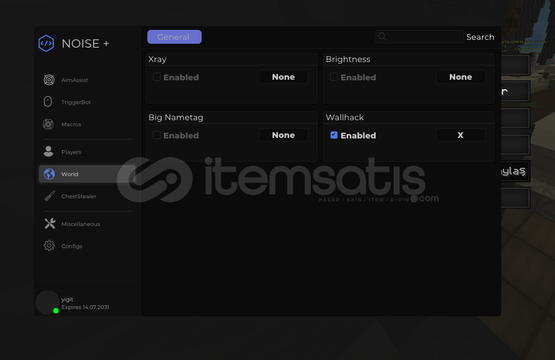Uncheck the Wallhack Enabled checkbox

pyautogui.click(x=333, y=135)
